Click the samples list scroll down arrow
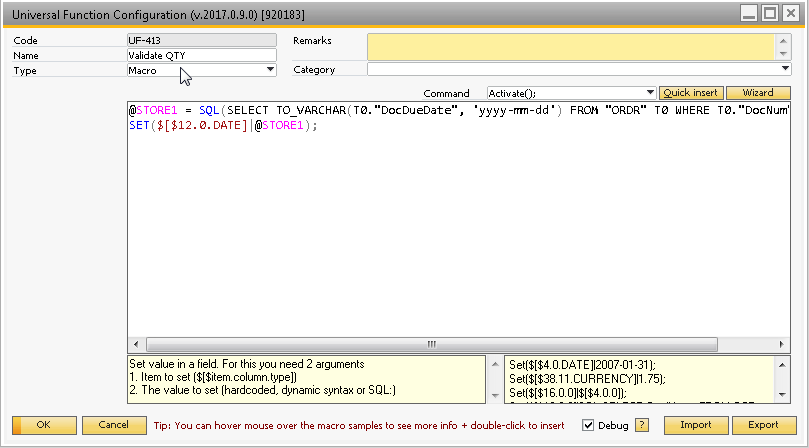 782,395
